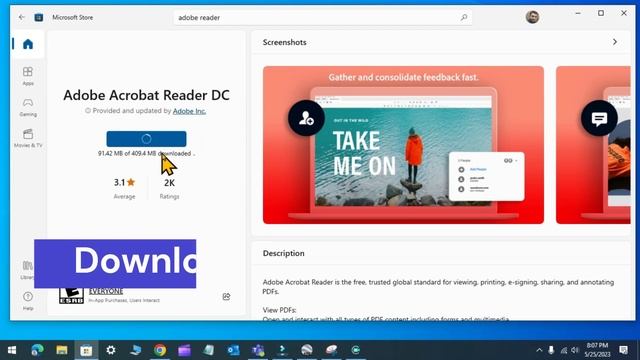Open the Take Me On screenshot thumbnail

click(403, 145)
